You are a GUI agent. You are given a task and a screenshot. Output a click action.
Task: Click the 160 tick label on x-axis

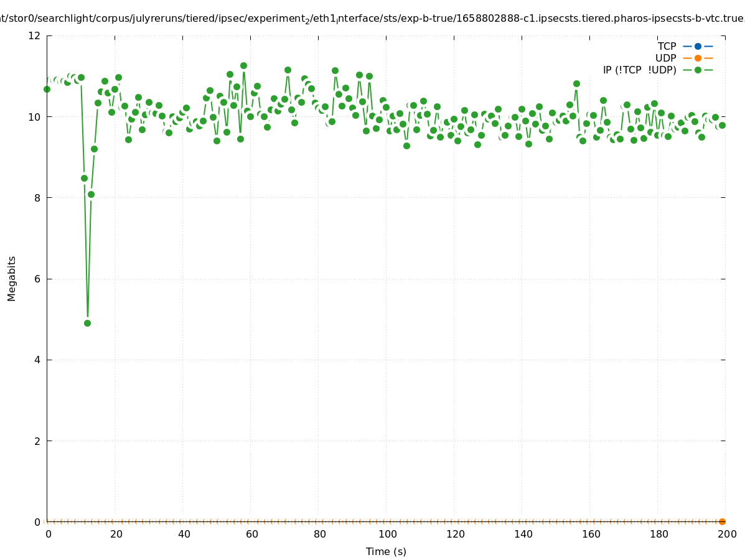591,534
